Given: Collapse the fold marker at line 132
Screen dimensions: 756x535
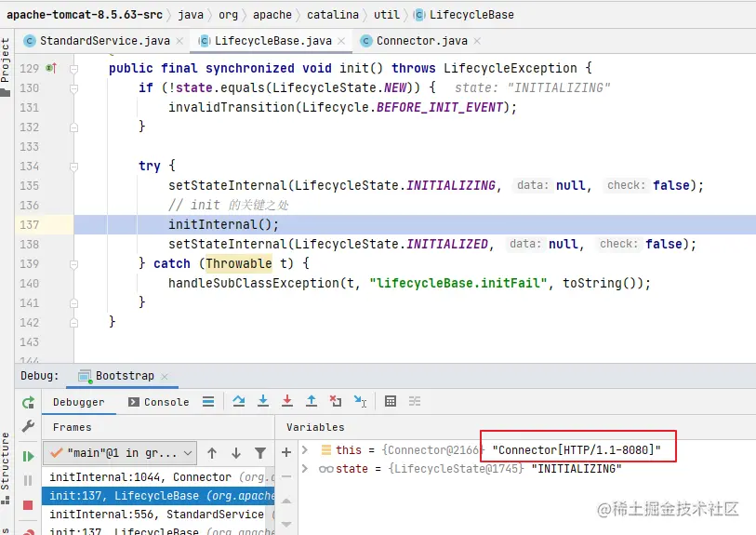Looking at the screenshot, I should 73,127.
